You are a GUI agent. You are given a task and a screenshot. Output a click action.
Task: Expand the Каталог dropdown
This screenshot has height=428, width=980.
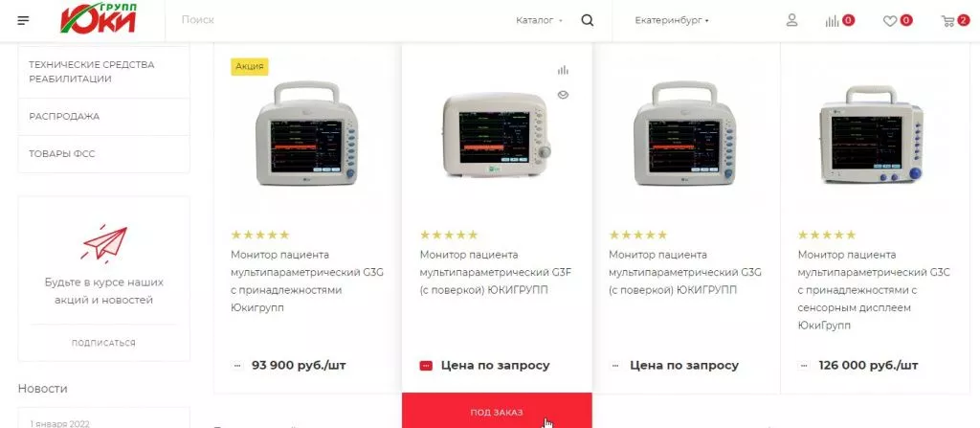point(539,20)
